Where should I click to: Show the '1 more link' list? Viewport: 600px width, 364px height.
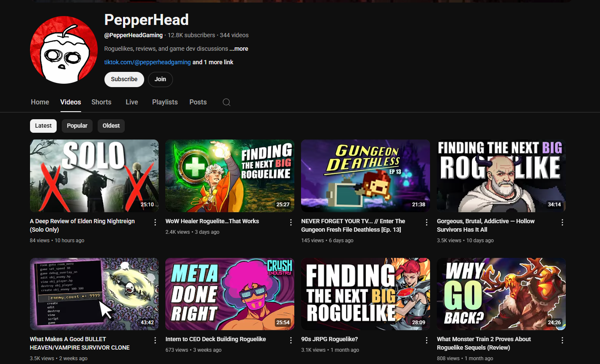[213, 62]
